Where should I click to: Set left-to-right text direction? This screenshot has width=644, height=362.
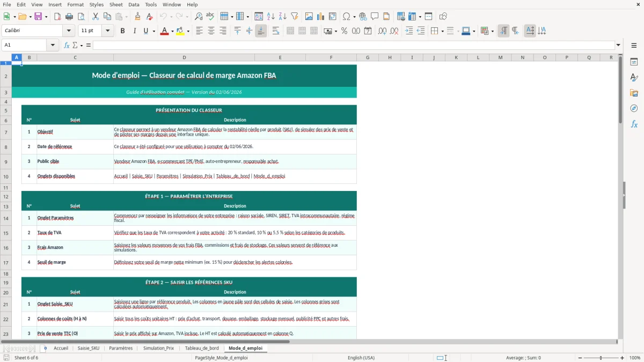pos(503,31)
